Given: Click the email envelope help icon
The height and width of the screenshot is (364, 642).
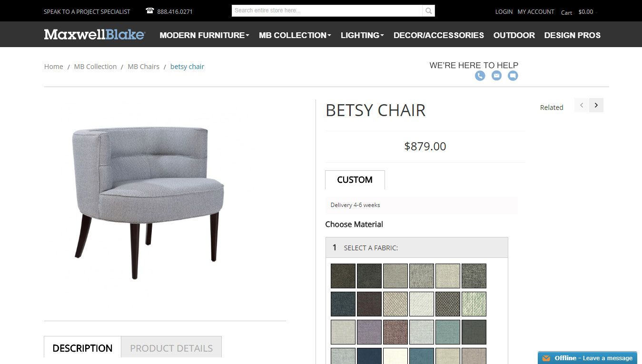Looking at the screenshot, I should click(x=496, y=76).
